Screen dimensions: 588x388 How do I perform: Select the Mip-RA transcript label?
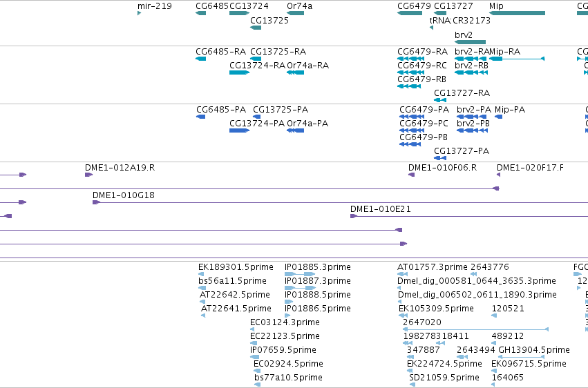[x=505, y=51]
